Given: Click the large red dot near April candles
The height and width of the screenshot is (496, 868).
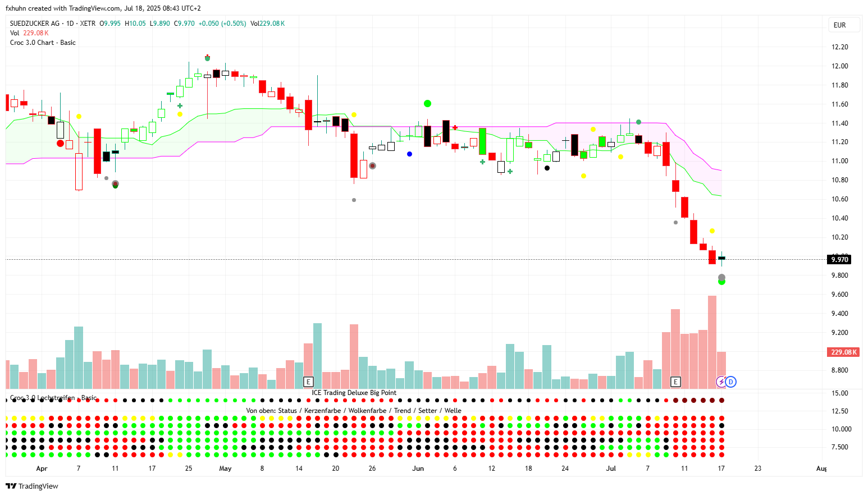Looking at the screenshot, I should (x=61, y=144).
